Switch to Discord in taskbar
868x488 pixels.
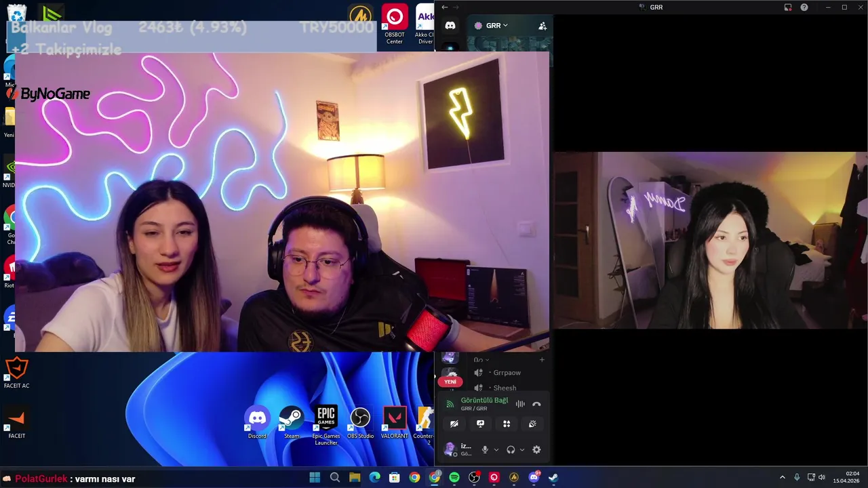pos(534,477)
